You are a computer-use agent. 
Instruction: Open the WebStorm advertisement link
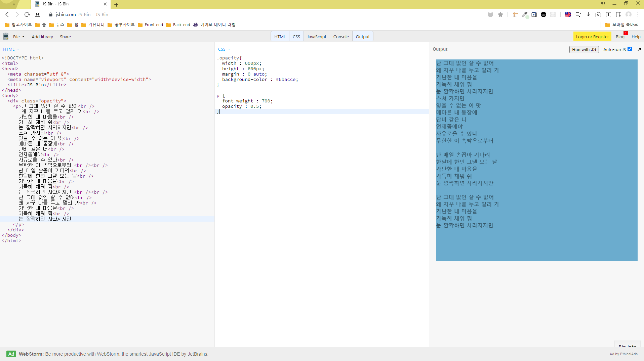114,354
